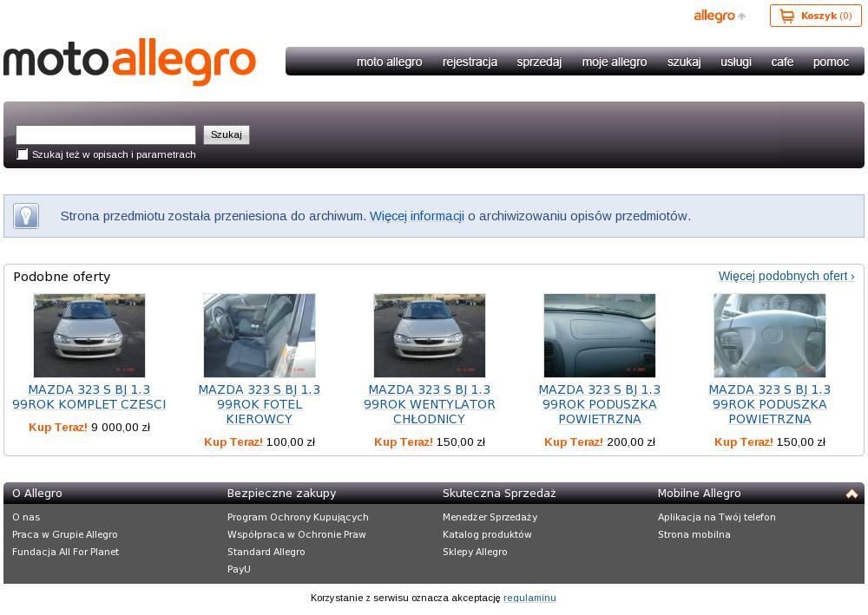This screenshot has width=868, height=615.
Task: Click Kup Teraz price 100,00 zł
Action: pyautogui.click(x=259, y=442)
